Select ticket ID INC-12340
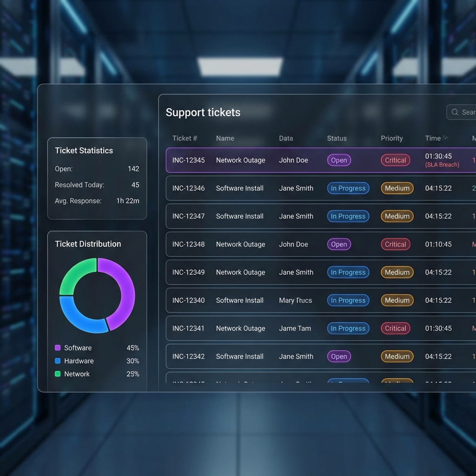The width and height of the screenshot is (476, 476). pyautogui.click(x=188, y=300)
